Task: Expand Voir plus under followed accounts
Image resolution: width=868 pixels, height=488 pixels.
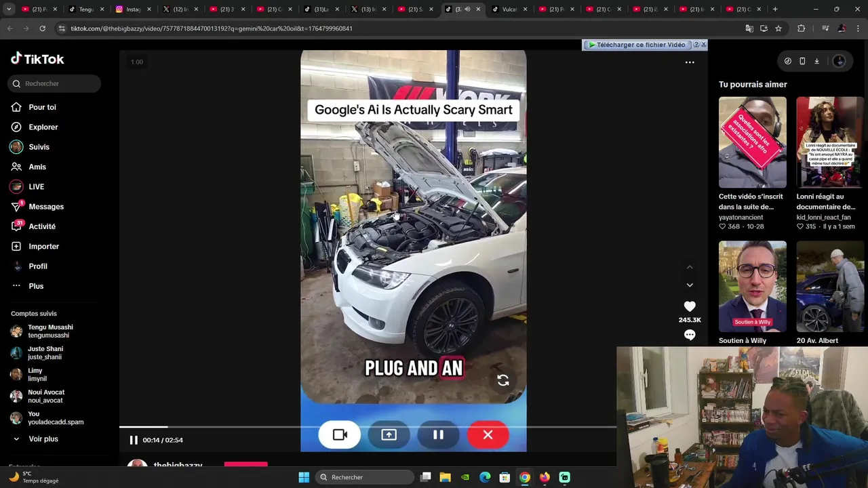Action: click(43, 439)
